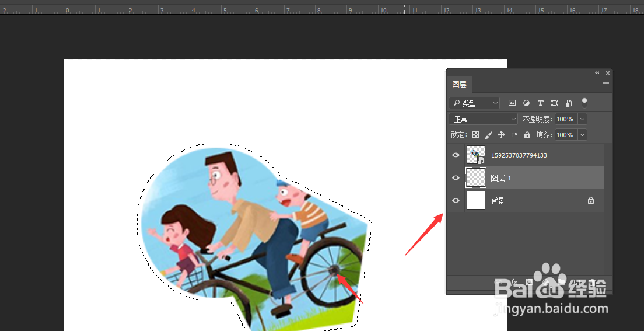644x331 pixels.
Task: Select layer named 1592537037794133
Action: [x=519, y=155]
